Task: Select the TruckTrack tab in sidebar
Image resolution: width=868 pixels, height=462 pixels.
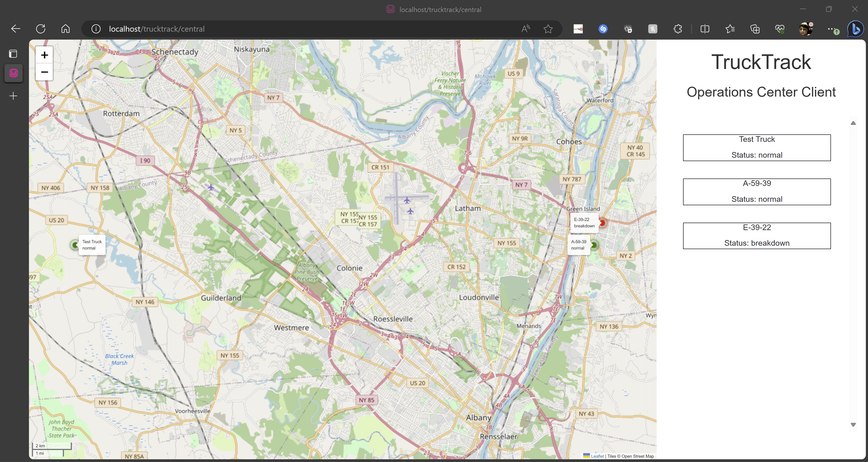Action: (x=14, y=73)
